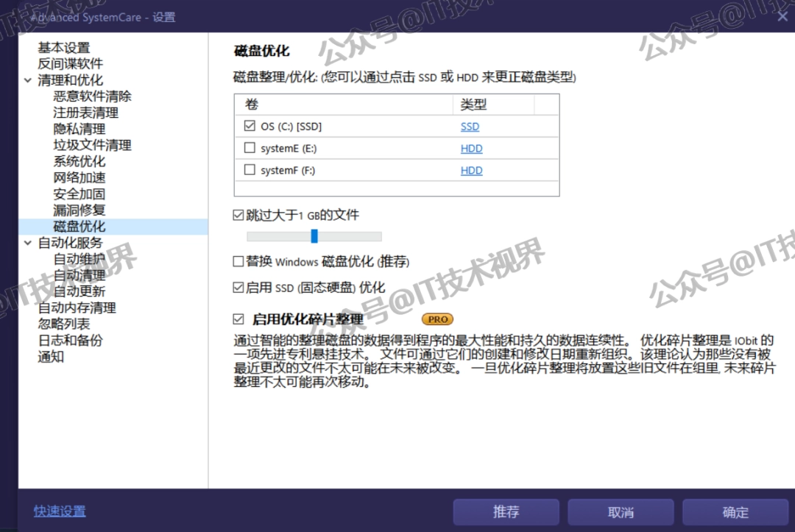Toggle 跳过大于1 GB的文件 checkbox
The image size is (795, 532).
[239, 216]
